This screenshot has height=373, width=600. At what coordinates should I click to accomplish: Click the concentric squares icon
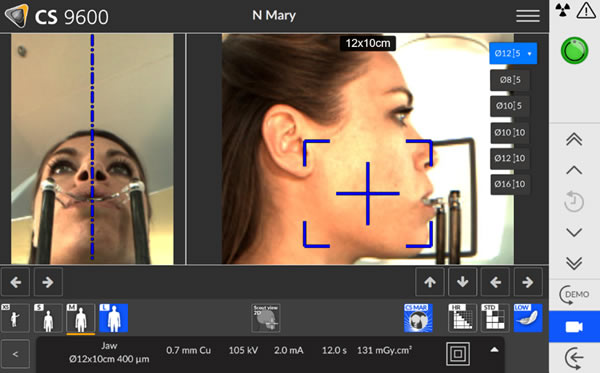(458, 354)
